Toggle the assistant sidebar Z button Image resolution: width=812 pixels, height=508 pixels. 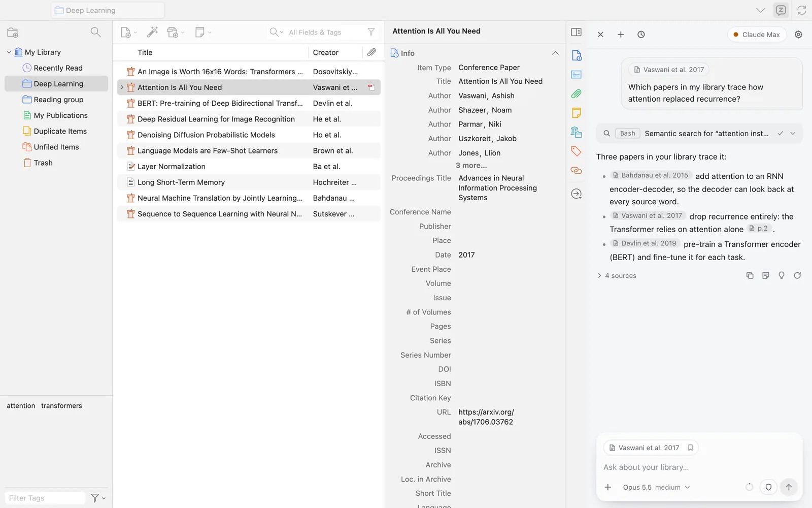point(781,10)
